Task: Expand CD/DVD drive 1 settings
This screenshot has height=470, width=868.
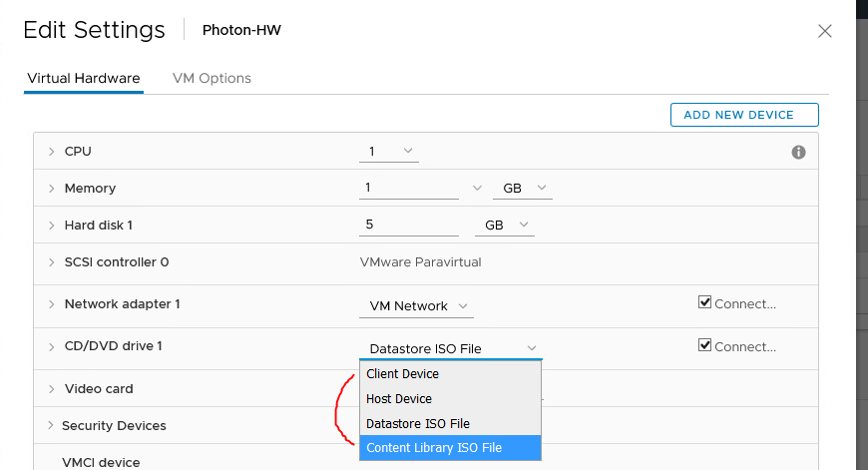Action: click(x=52, y=347)
